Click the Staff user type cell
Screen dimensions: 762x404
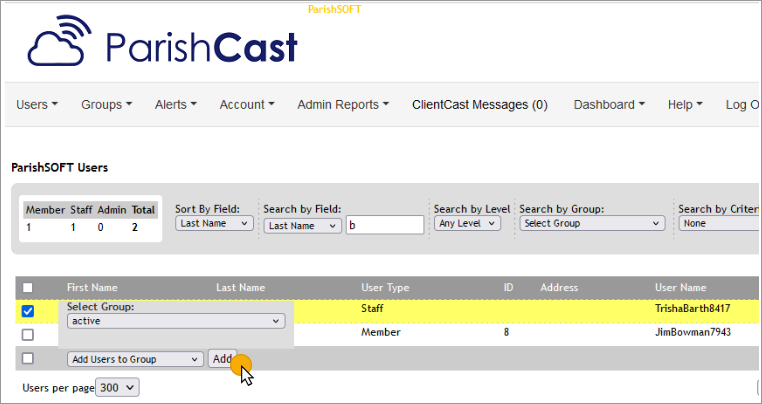[x=372, y=308]
